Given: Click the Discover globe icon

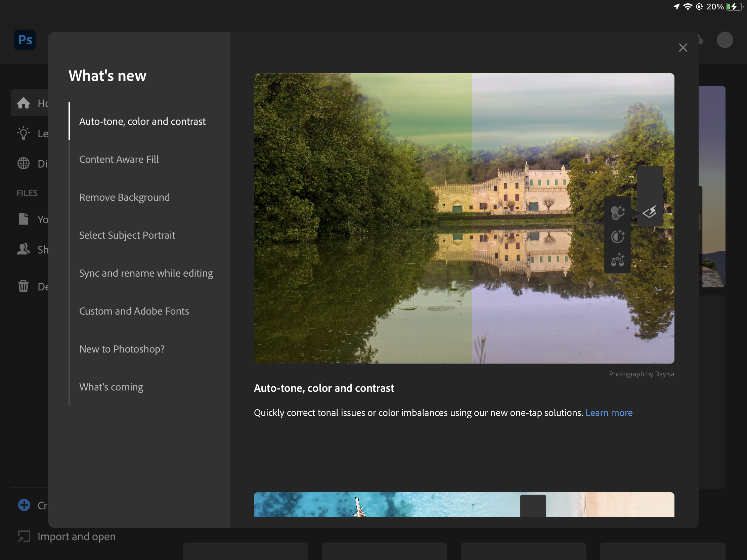Looking at the screenshot, I should coord(23,164).
